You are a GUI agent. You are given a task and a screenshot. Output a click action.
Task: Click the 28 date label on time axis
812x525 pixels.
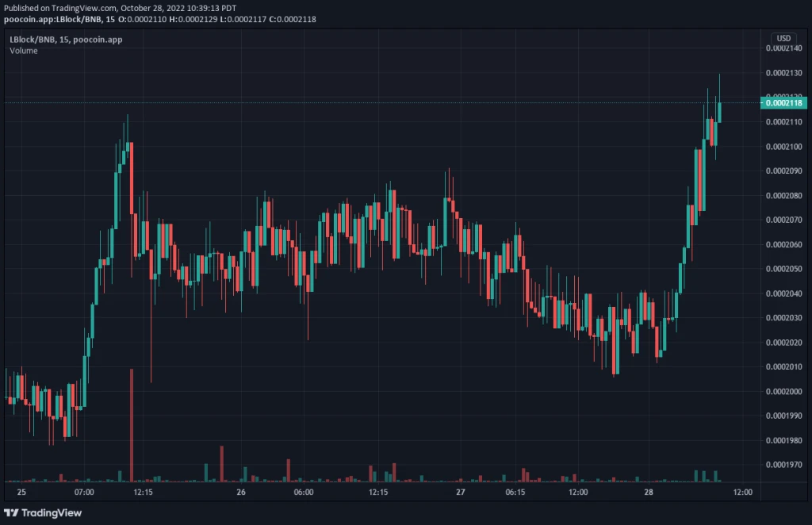coord(649,492)
